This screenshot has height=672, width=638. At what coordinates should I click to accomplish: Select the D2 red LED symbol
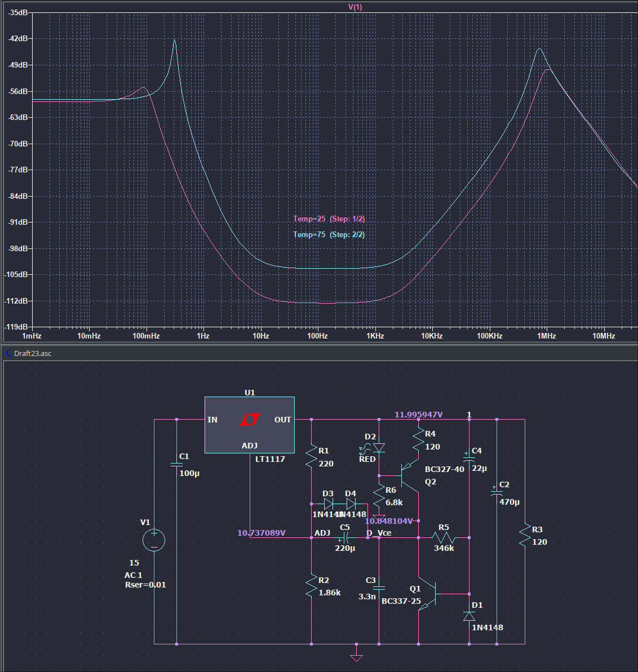(379, 448)
